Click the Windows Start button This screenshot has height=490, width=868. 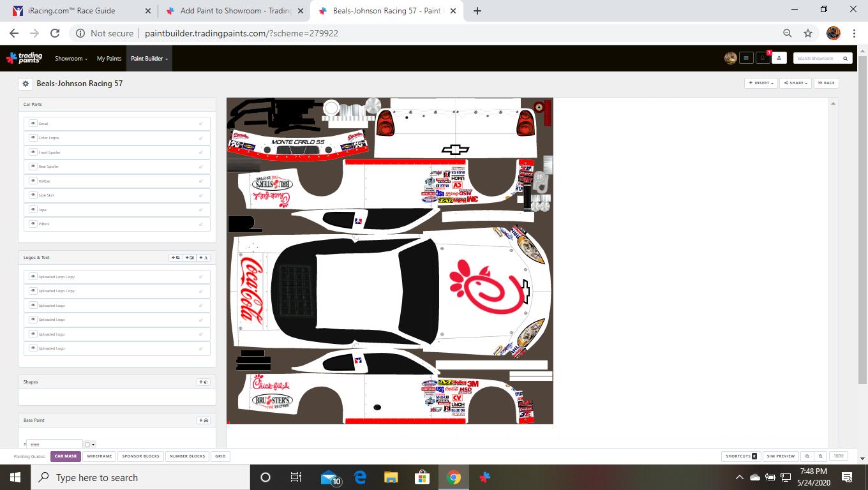[x=15, y=477]
